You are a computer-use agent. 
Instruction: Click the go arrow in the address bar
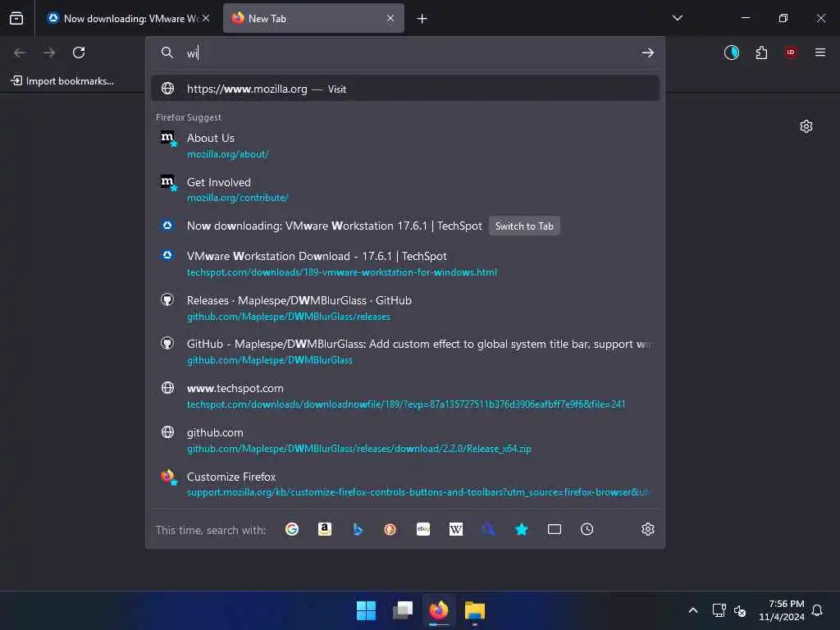click(648, 52)
